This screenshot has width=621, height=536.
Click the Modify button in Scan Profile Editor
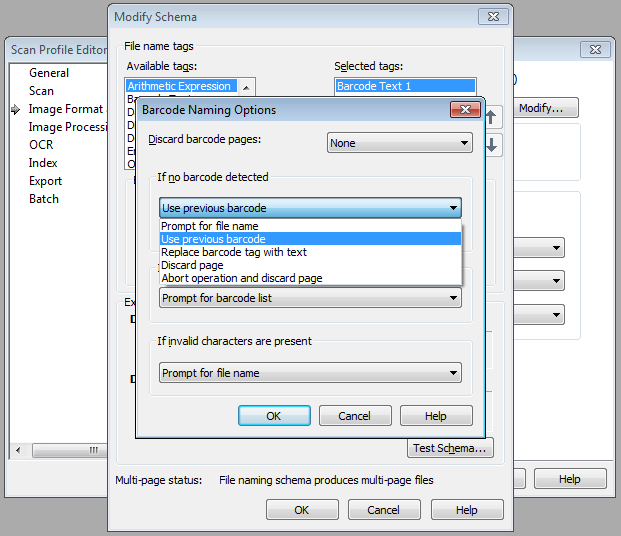pyautogui.click(x=545, y=108)
